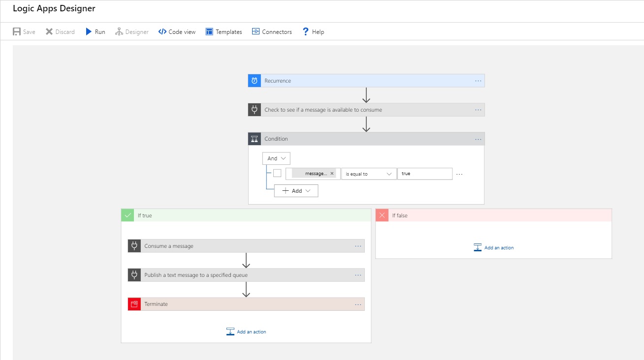644x360 pixels.
Task: Expand the Add condition dropdown
Action: point(296,191)
